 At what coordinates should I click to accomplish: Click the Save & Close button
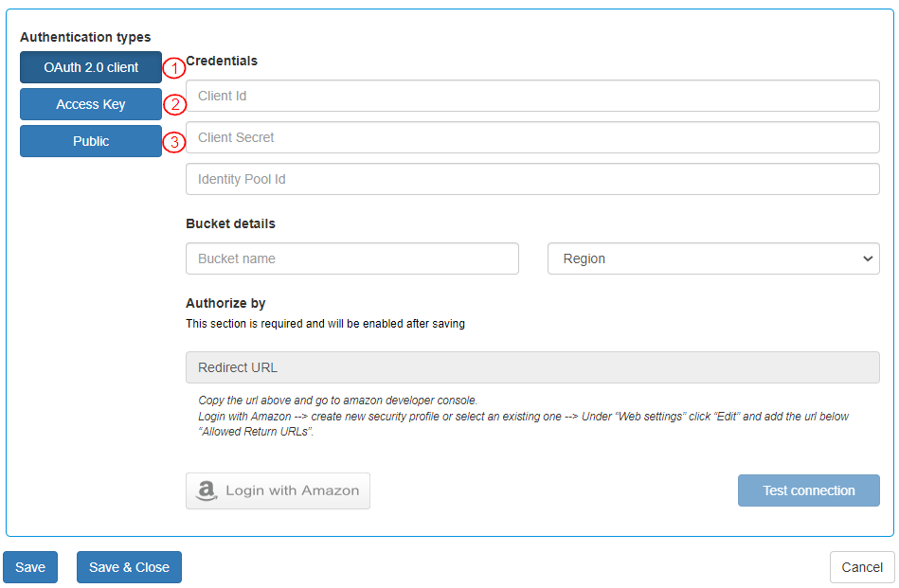tap(129, 566)
